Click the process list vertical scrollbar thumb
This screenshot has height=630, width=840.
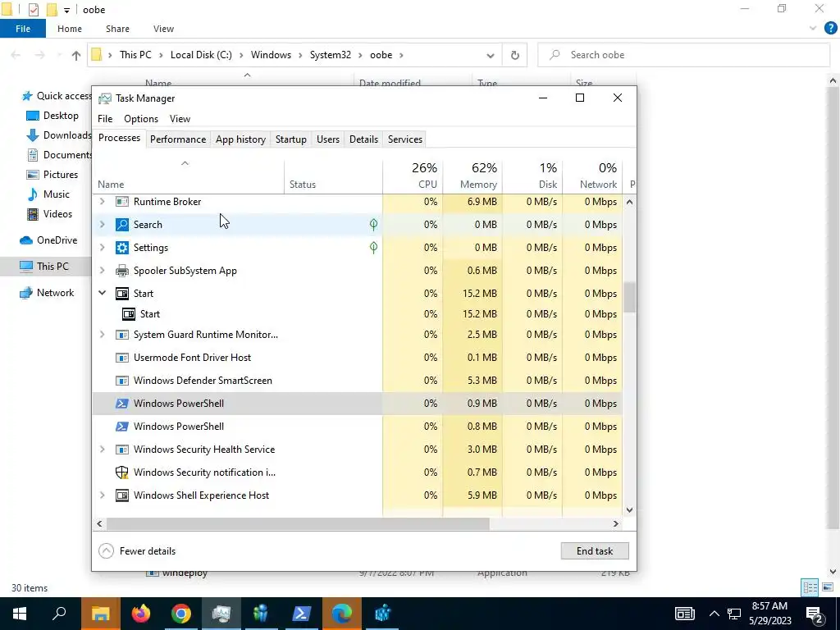(629, 297)
